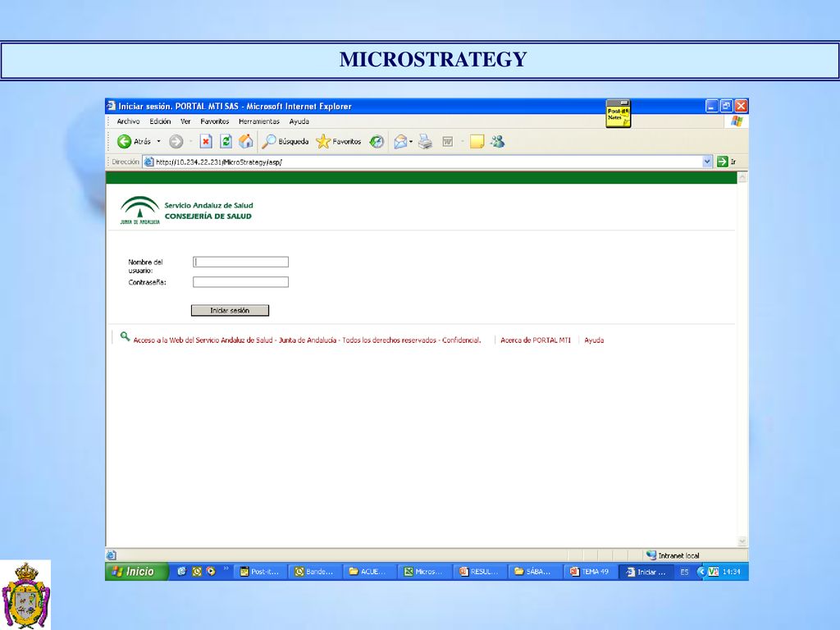840x630 pixels.
Task: Click the yellow note icon in toolbar
Action: [477, 141]
